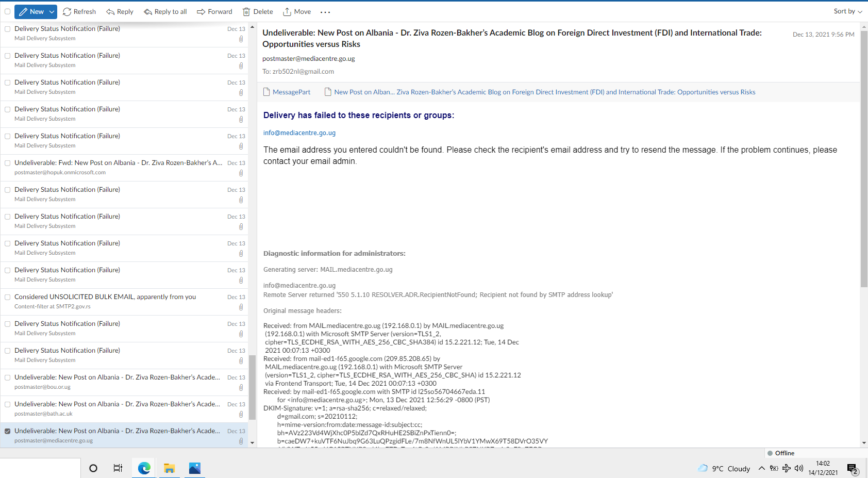This screenshot has width=868, height=478.
Task: Click the message date Dec 13, 2021 9:56 PM
Action: tap(823, 35)
